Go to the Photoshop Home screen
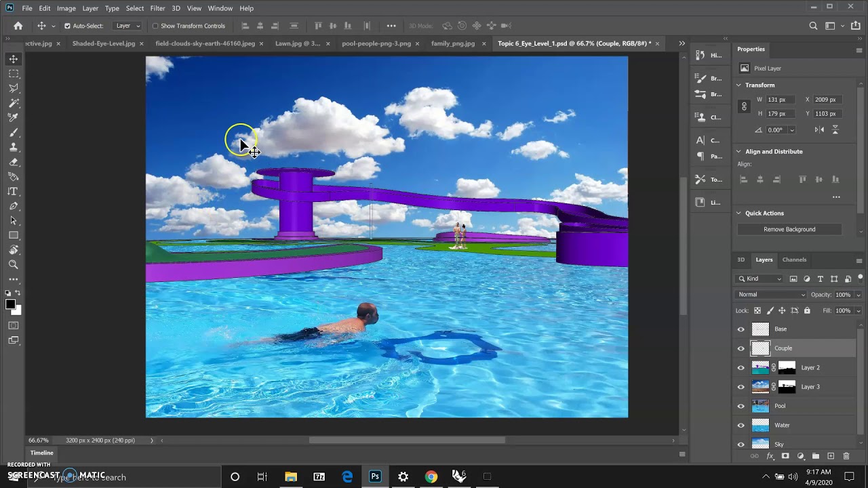This screenshot has width=868, height=488. [x=18, y=26]
